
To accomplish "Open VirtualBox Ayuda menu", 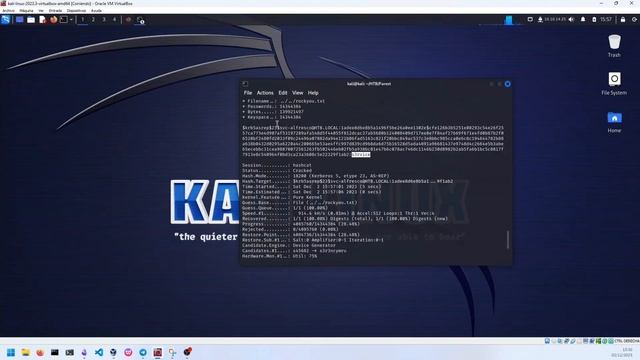I will point(96,11).
